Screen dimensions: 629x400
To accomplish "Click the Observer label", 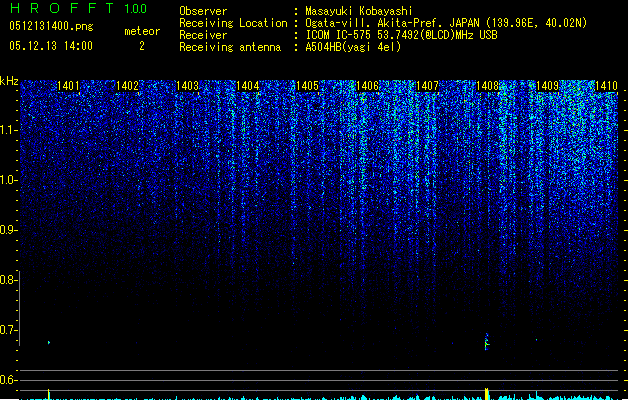I will [x=203, y=11].
